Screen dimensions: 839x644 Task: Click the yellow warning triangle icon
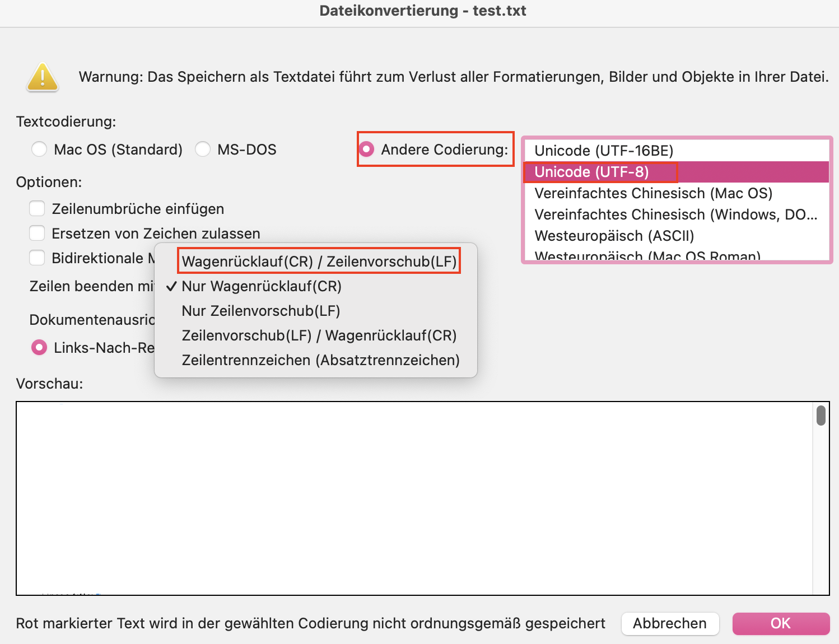43,77
